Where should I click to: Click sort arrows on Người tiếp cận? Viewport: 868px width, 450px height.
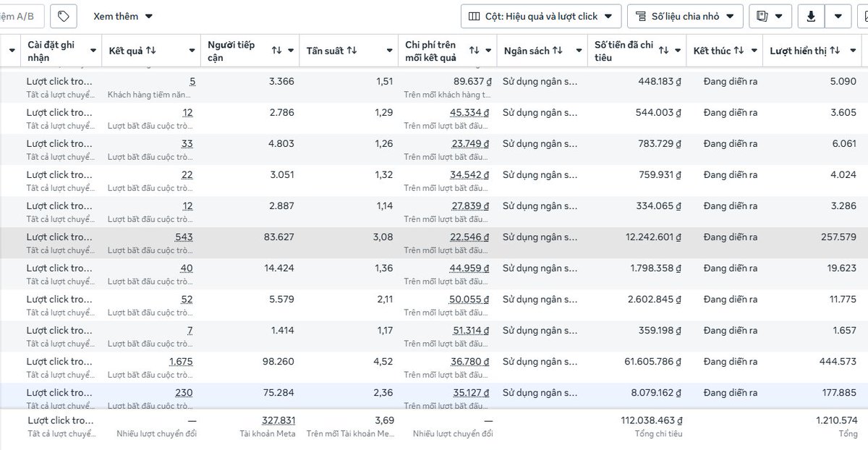(276, 51)
